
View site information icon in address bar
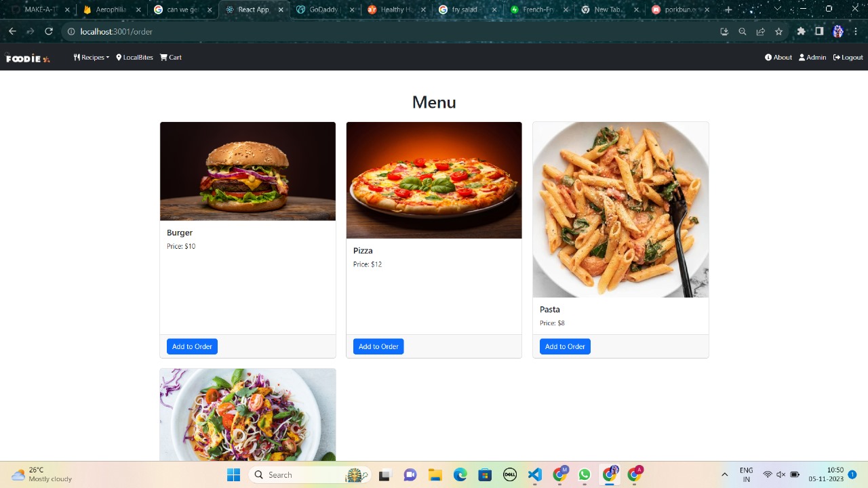tap(71, 32)
